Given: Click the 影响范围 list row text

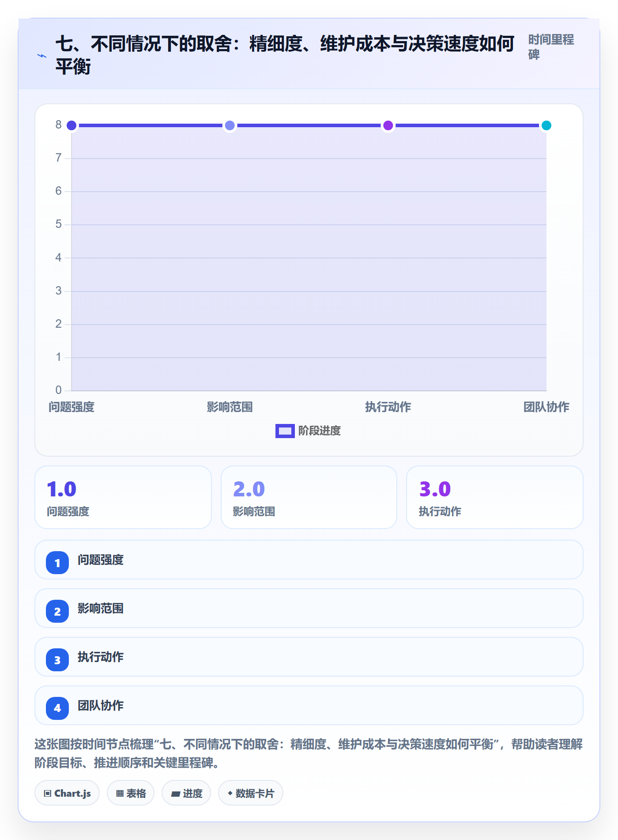Looking at the screenshot, I should click(x=101, y=609).
